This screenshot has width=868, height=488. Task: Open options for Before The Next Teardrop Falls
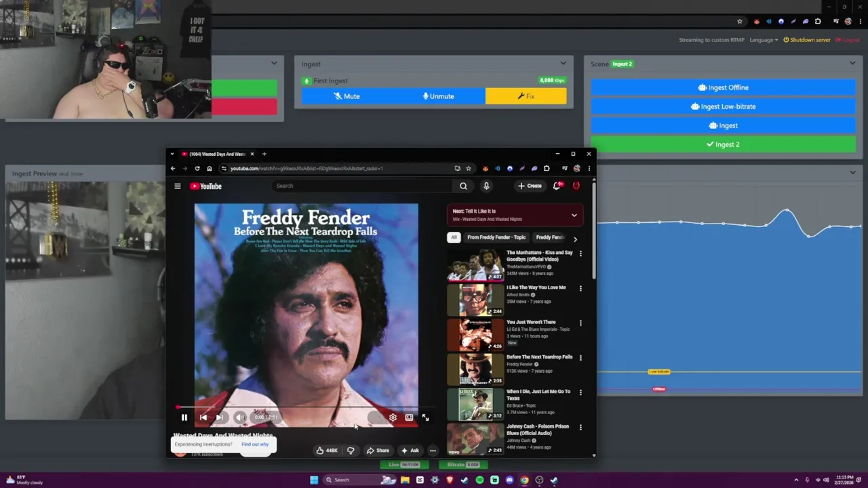pyautogui.click(x=580, y=357)
